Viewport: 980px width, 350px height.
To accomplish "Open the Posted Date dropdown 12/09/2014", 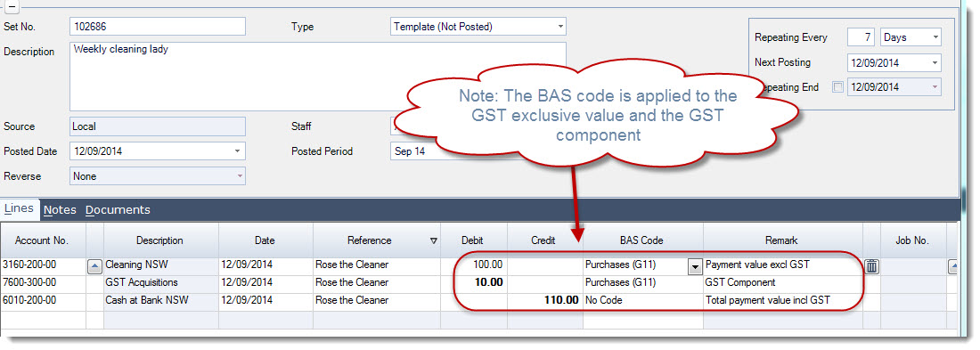I will (x=238, y=151).
